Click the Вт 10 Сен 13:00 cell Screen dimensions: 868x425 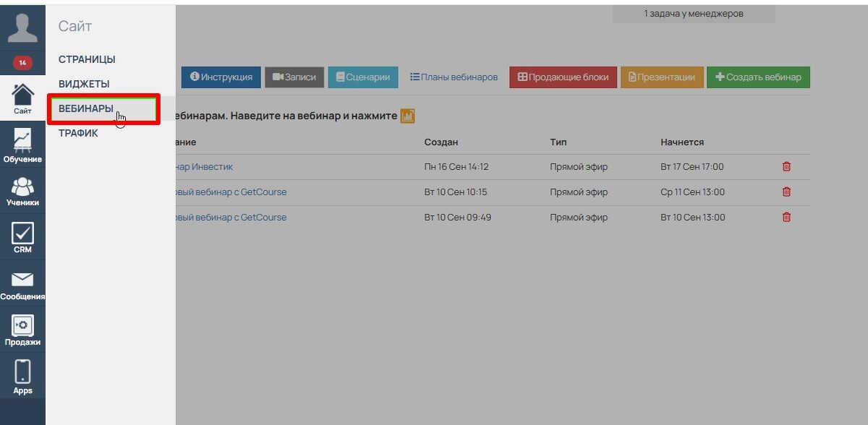[x=692, y=217]
